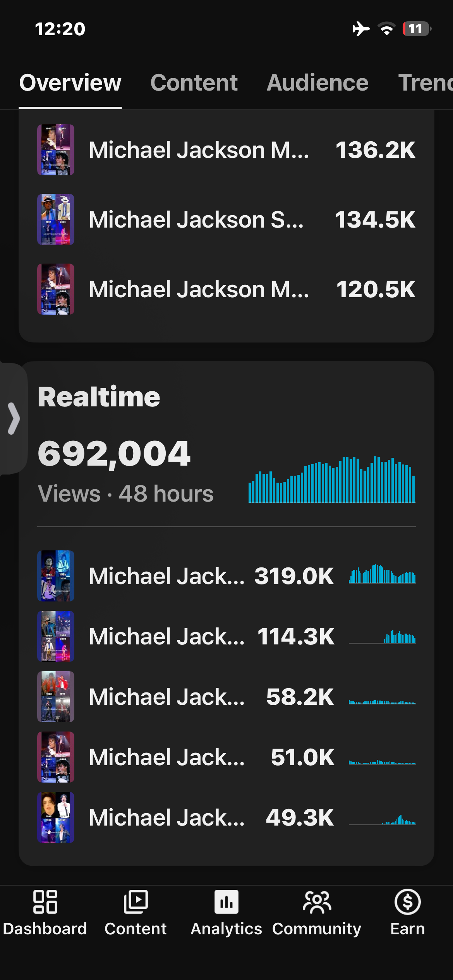Viewport: 453px width, 980px height.
Task: Select the Analytics bar chart icon
Action: [226, 902]
